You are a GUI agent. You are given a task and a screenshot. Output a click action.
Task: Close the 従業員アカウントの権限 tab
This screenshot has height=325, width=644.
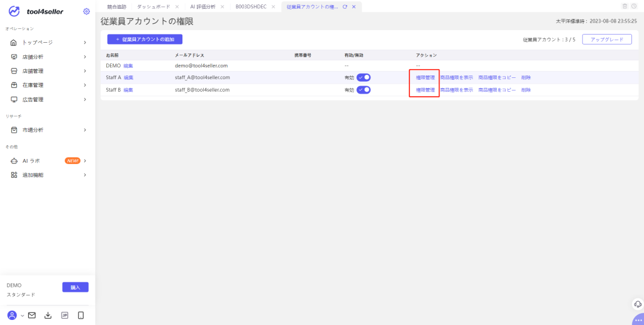[x=353, y=6]
